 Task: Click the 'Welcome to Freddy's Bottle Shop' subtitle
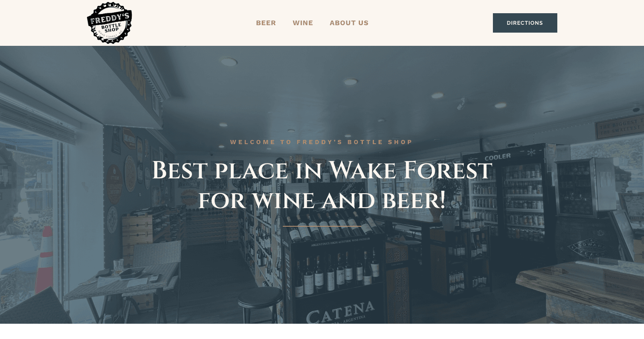[322, 142]
